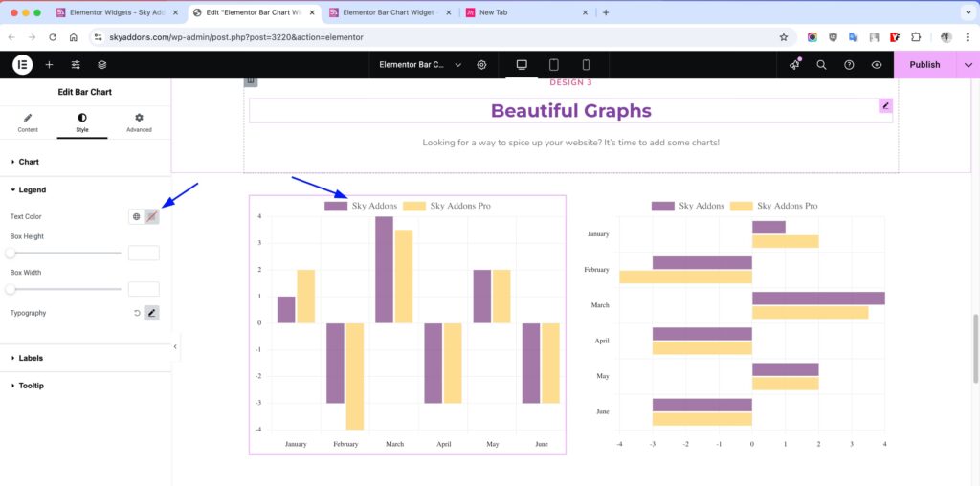980x486 pixels.
Task: Toggle Sky Addons legend in left chart
Action: point(361,206)
